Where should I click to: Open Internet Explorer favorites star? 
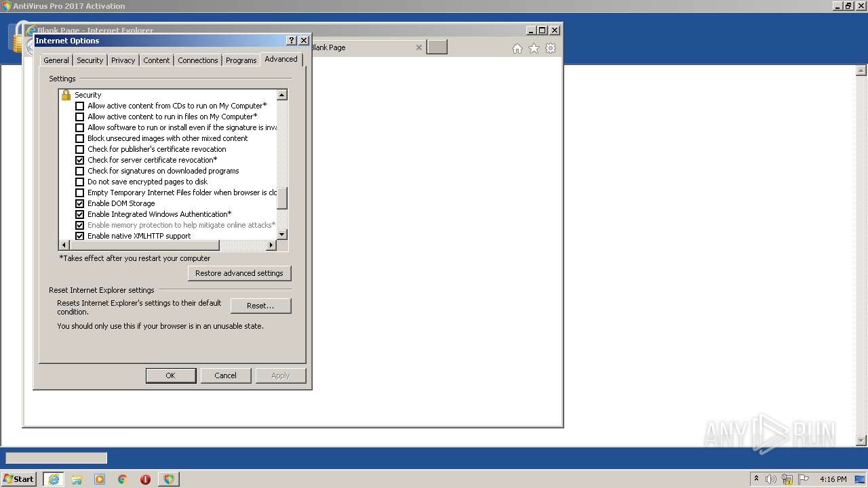click(x=534, y=48)
